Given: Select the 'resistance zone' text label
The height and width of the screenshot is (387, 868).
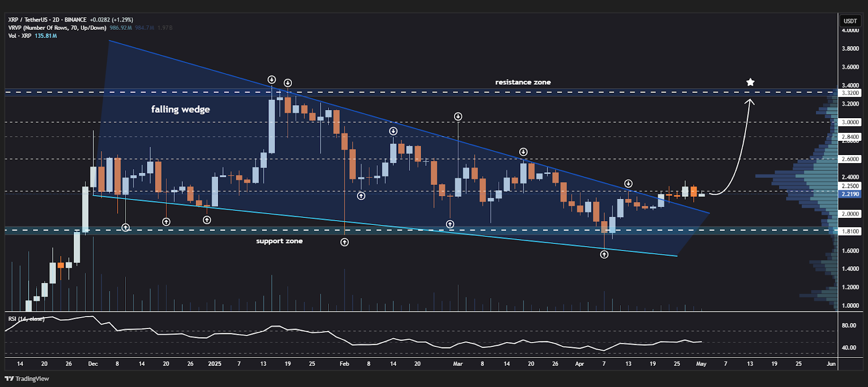Looking at the screenshot, I should (522, 82).
